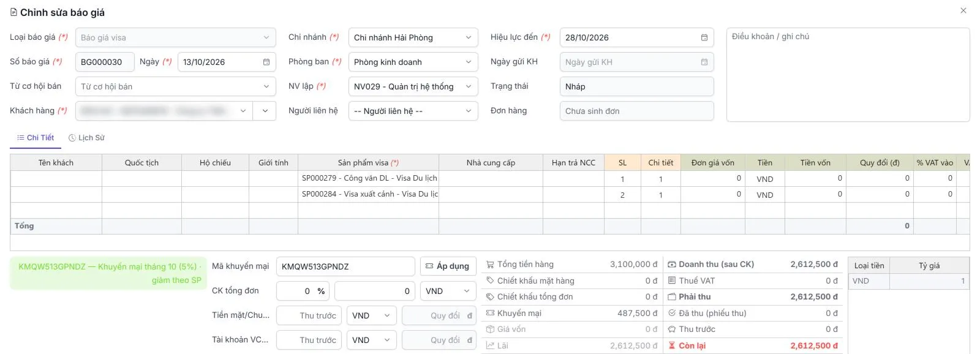Open the Tiền mặt VND currency dropdown
The image size is (980, 354).
[371, 315]
